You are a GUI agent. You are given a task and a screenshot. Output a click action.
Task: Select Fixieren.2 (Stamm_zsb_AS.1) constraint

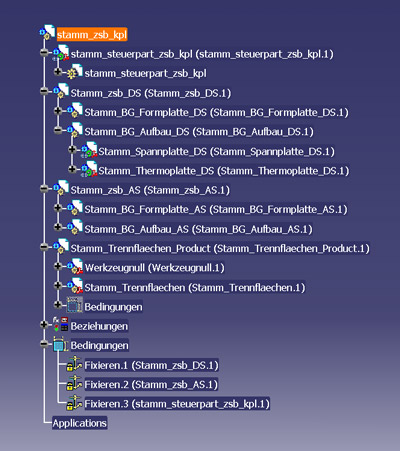[151, 384]
